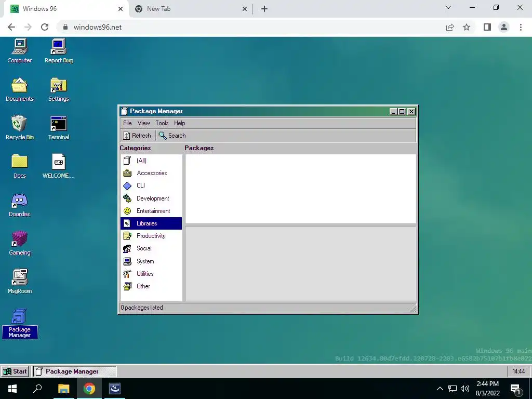Reload the windows96.net page

[x=45, y=27]
